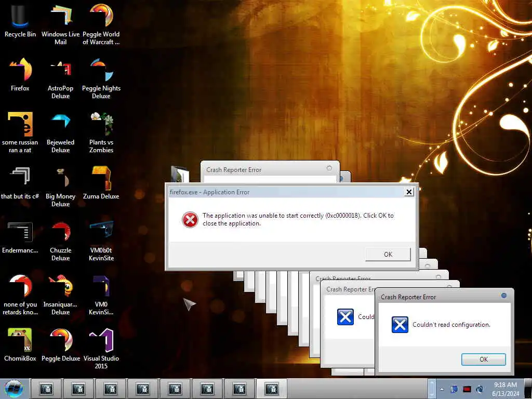The height and width of the screenshot is (399, 532).
Task: Click the 'that but its c#' icon
Action: tap(20, 182)
